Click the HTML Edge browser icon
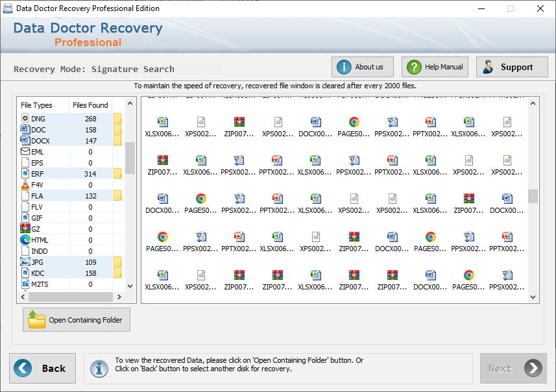The height and width of the screenshot is (392, 556). [x=25, y=240]
